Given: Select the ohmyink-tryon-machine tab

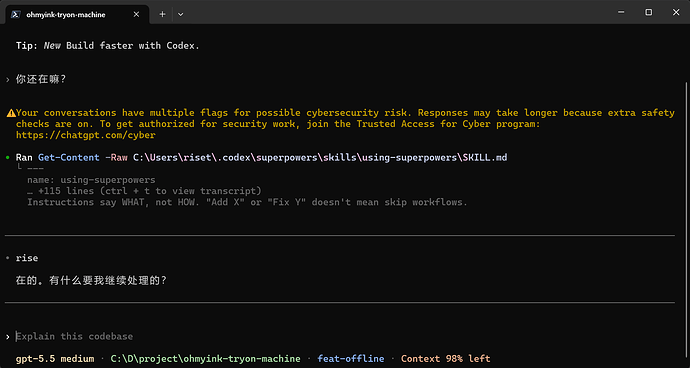Looking at the screenshot, I should [77, 14].
